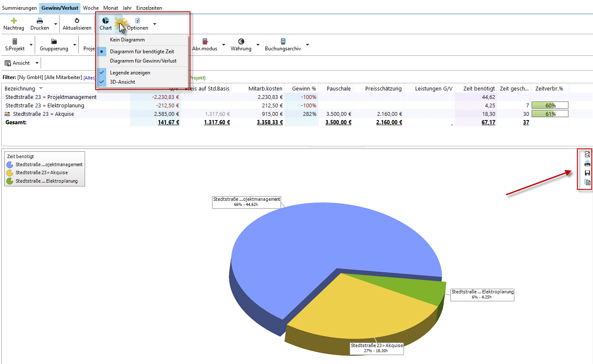Select Kein Diagramm from the menu
The height and width of the screenshot is (364, 593).
click(127, 40)
